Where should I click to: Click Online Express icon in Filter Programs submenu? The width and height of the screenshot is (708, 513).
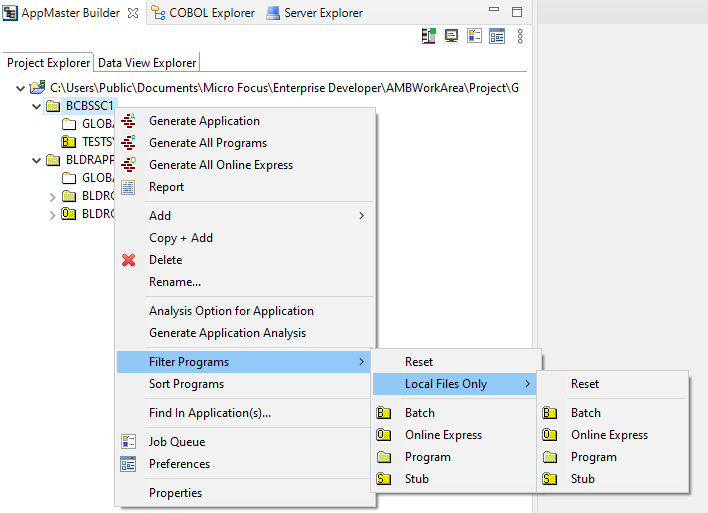pos(384,435)
